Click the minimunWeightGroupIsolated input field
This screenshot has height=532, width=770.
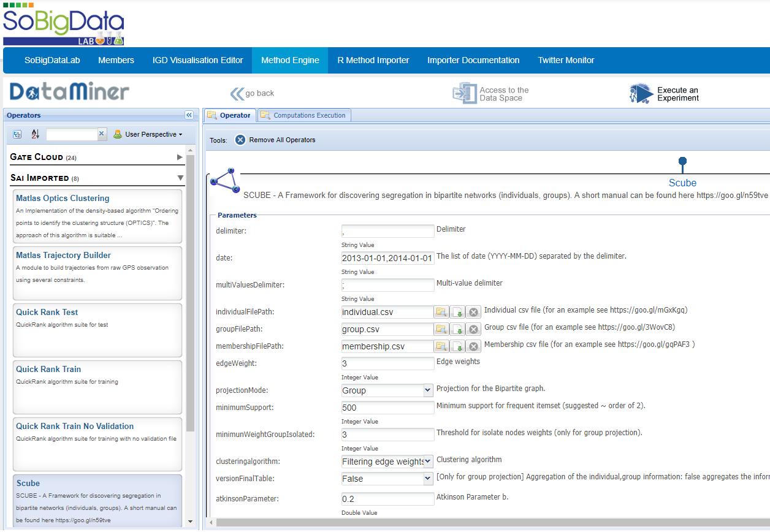coord(387,435)
